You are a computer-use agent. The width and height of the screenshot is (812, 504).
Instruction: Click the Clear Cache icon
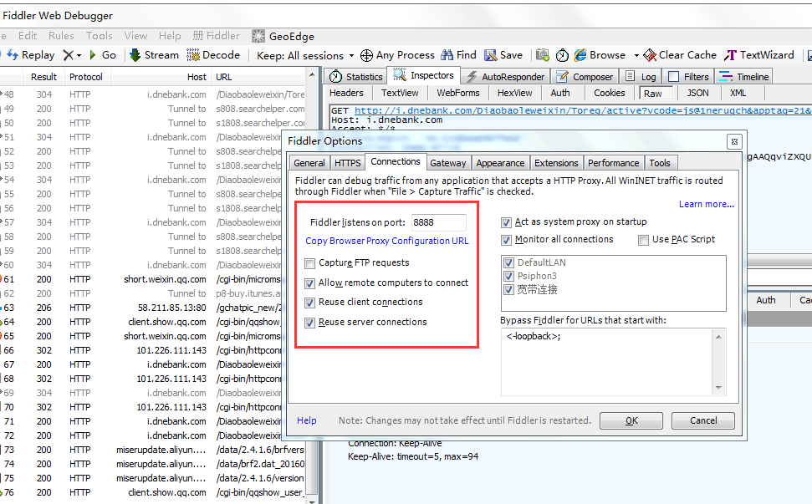(649, 55)
